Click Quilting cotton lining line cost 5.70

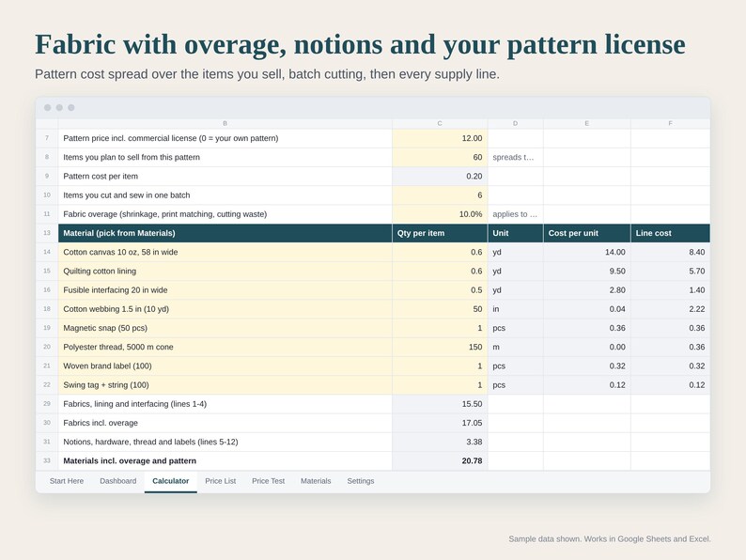[x=670, y=272]
